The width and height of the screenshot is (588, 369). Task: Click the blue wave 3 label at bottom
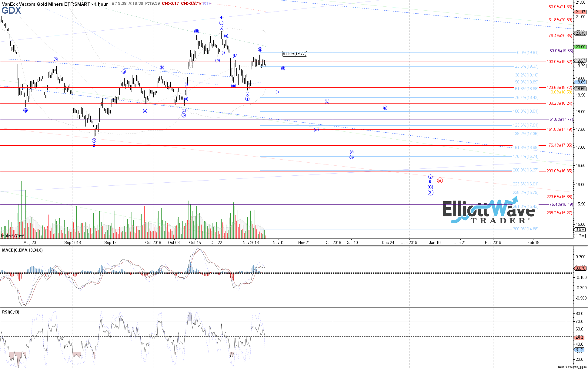pos(94,146)
